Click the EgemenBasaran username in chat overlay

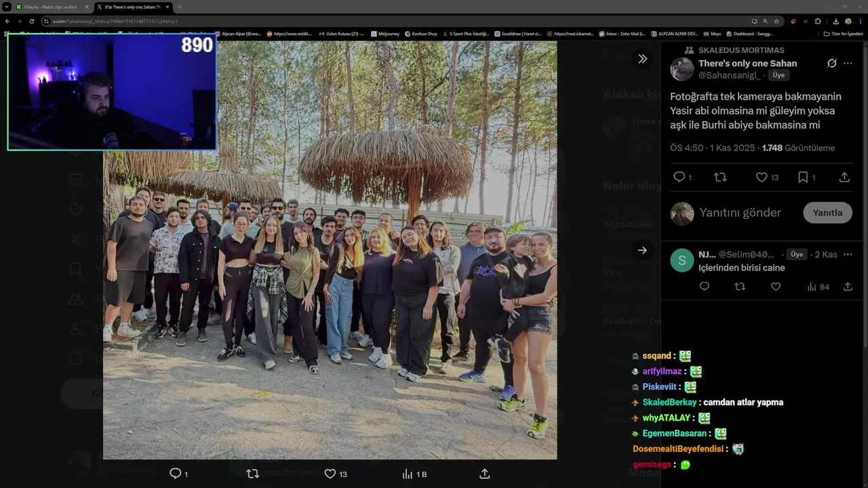(675, 433)
